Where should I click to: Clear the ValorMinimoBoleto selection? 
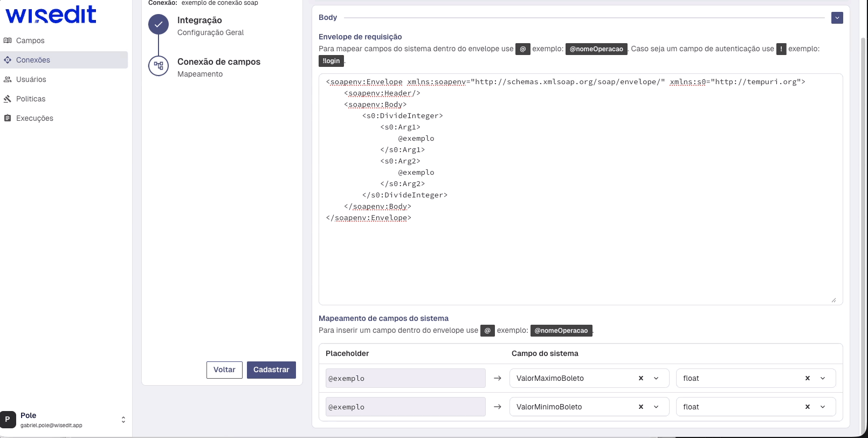[641, 407]
